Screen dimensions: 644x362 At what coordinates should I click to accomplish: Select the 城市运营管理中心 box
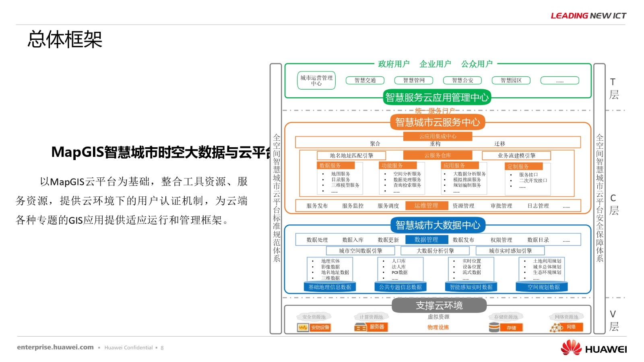[x=316, y=80]
